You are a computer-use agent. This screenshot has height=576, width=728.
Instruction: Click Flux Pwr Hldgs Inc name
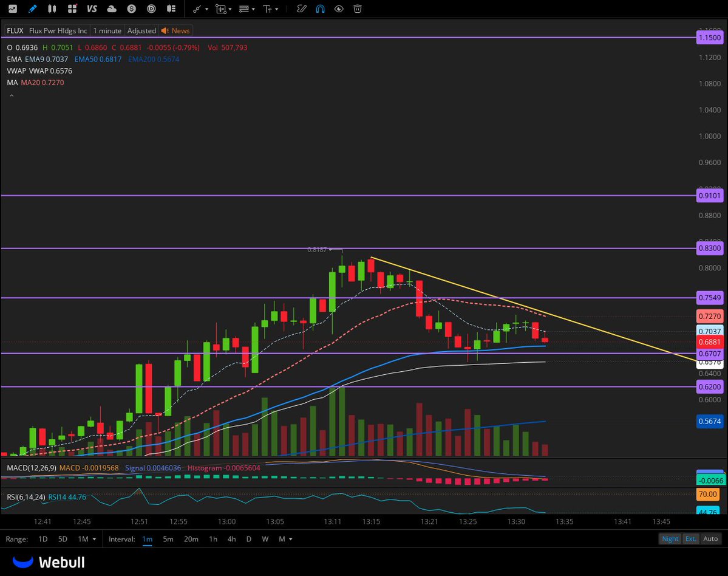pos(58,30)
